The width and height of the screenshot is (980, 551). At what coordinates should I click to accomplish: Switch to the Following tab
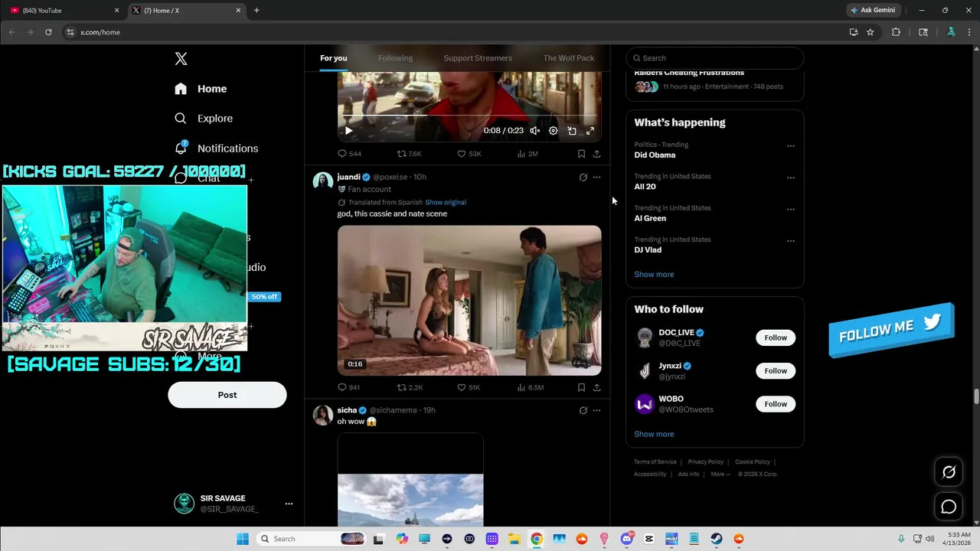click(395, 58)
